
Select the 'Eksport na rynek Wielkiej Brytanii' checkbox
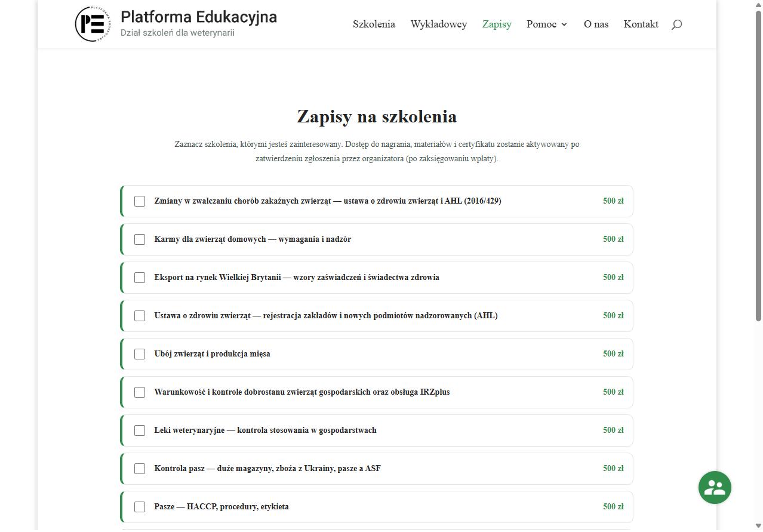click(140, 278)
